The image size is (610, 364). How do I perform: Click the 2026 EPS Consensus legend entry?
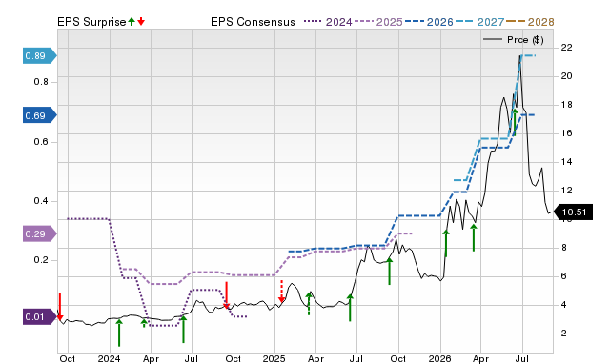tap(429, 22)
